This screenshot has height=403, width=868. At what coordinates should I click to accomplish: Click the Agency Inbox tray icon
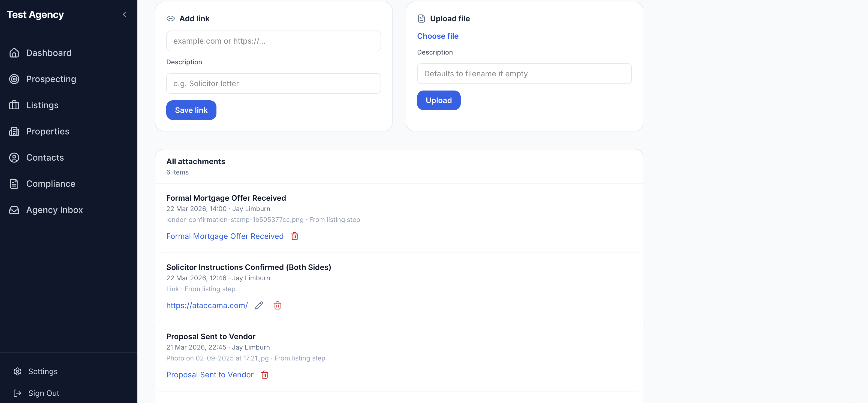(14, 210)
